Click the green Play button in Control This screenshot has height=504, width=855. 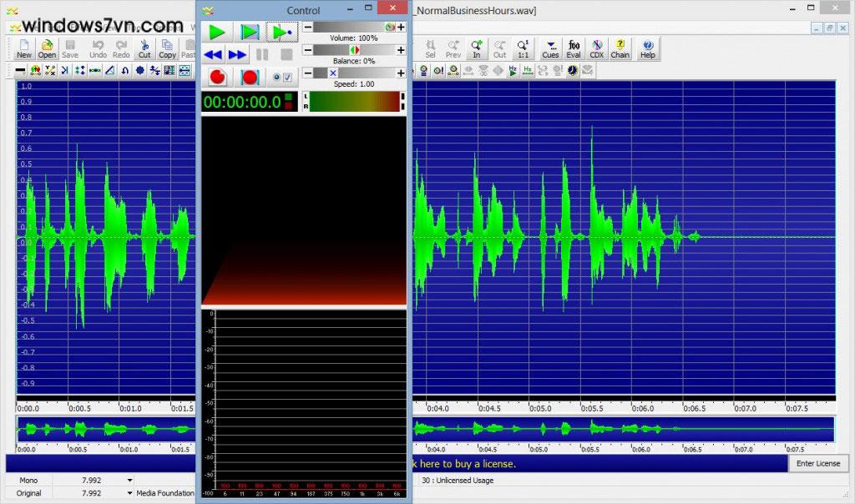pyautogui.click(x=217, y=32)
